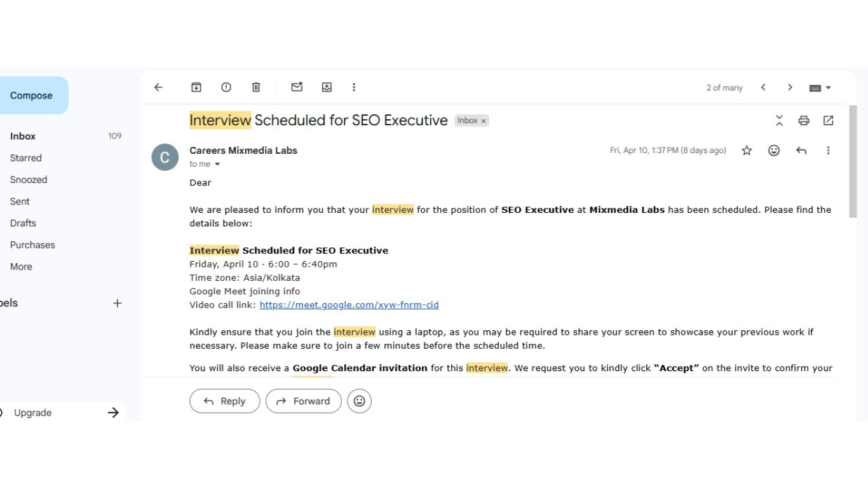Open the Starred folder

point(26,158)
